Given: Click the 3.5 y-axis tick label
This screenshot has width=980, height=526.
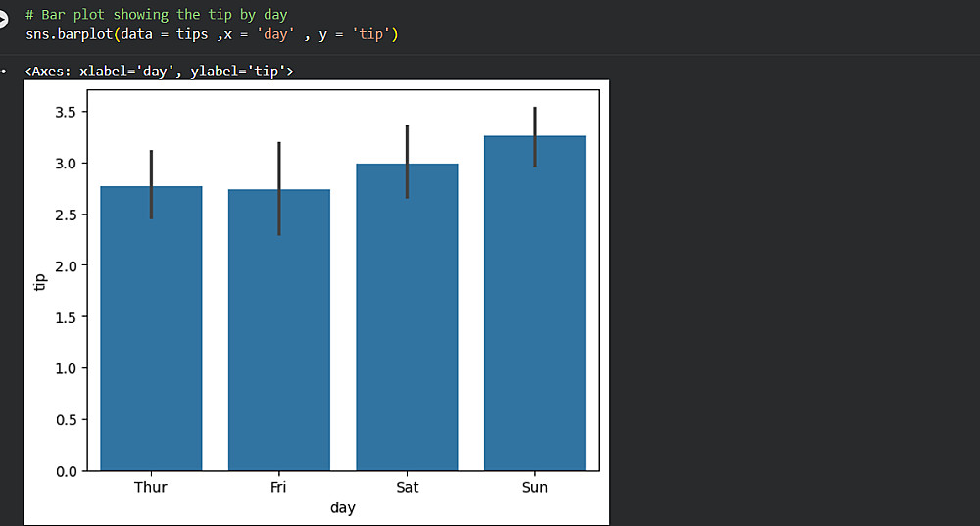Looking at the screenshot, I should 65,112.
